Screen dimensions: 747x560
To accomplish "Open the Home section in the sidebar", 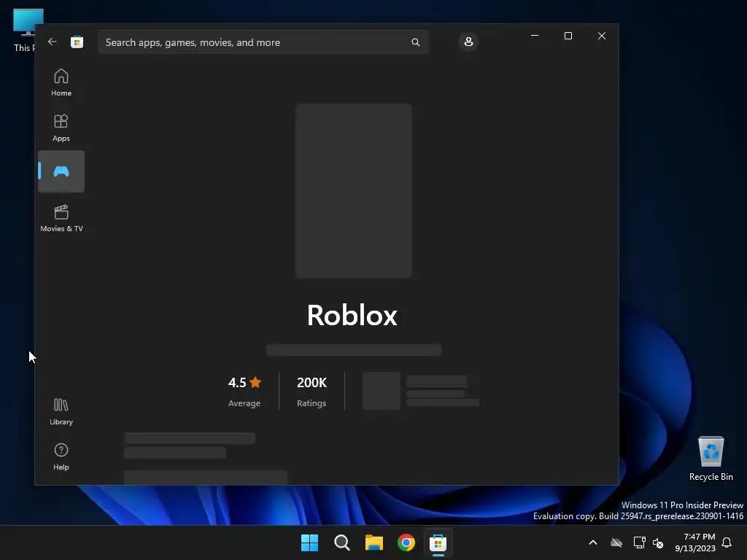I will coord(61,82).
